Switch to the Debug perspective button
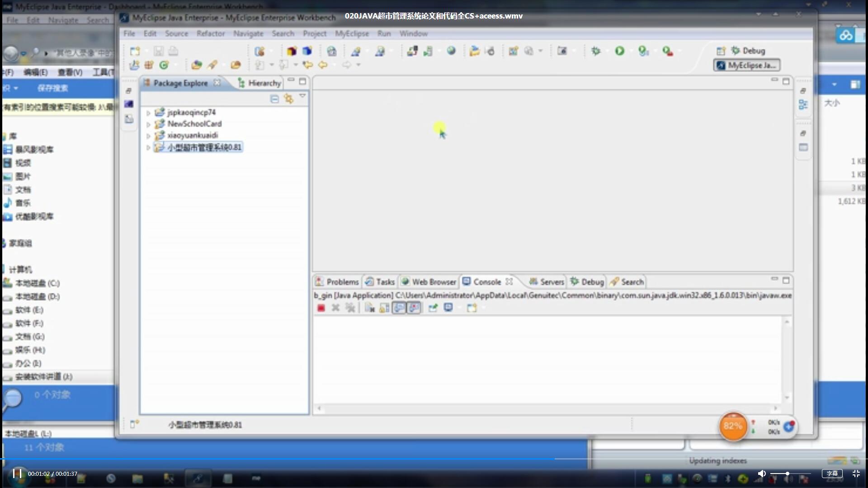The height and width of the screenshot is (488, 868). pyautogui.click(x=748, y=51)
